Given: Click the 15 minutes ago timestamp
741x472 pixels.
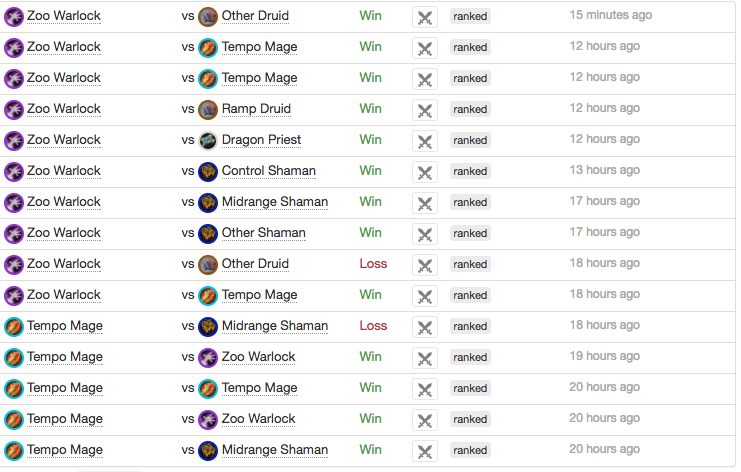Looking at the screenshot, I should coord(611,15).
